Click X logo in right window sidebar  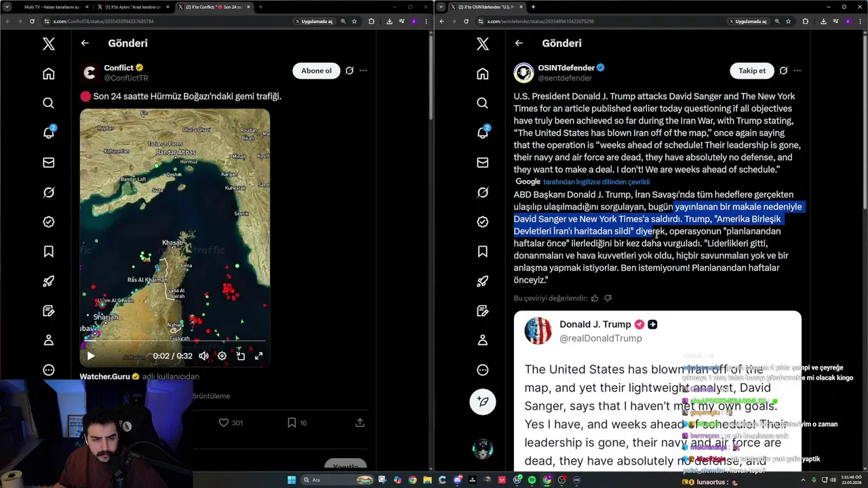point(482,44)
